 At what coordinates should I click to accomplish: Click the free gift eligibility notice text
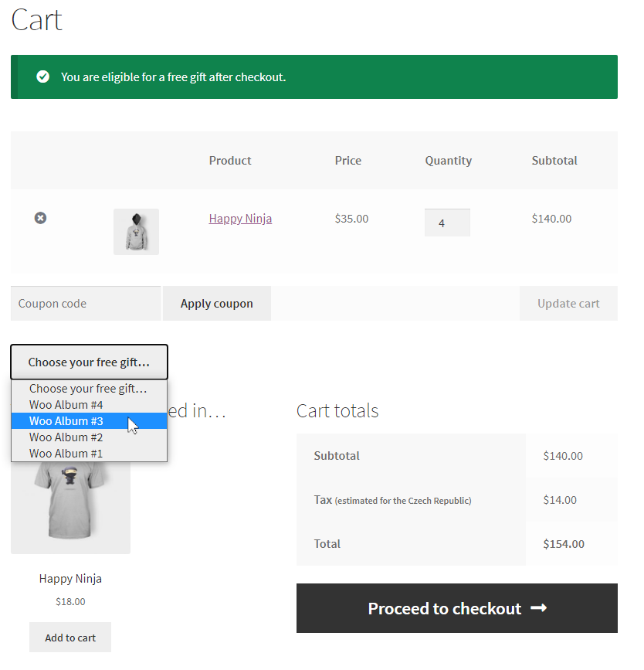tap(173, 77)
